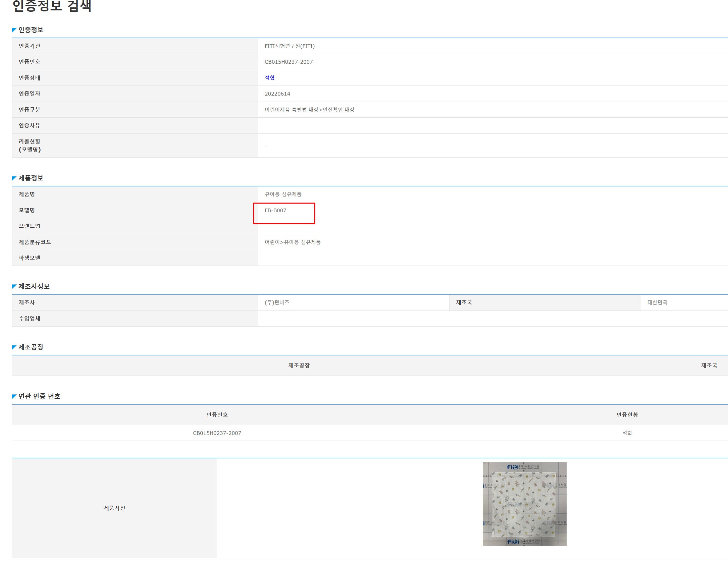Image resolution: width=728 pixels, height=566 pixels.
Task: Click the 제조사정보 section arrow icon
Action: (x=14, y=287)
